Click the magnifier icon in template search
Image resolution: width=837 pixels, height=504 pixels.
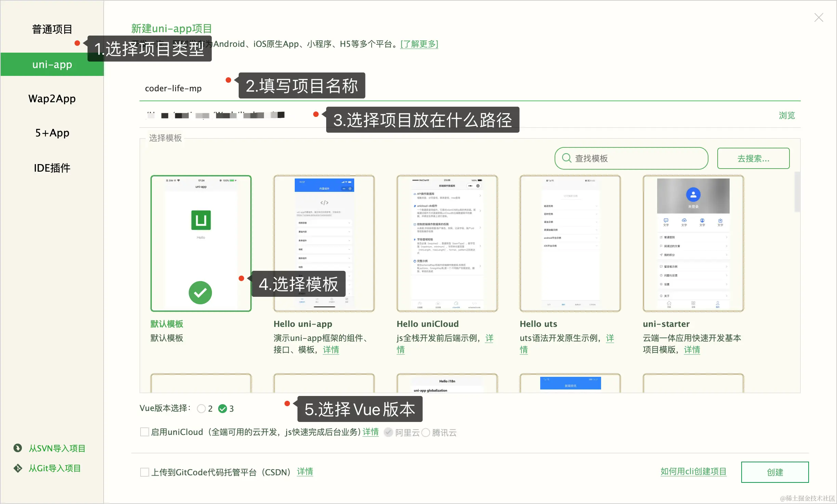[x=567, y=158]
